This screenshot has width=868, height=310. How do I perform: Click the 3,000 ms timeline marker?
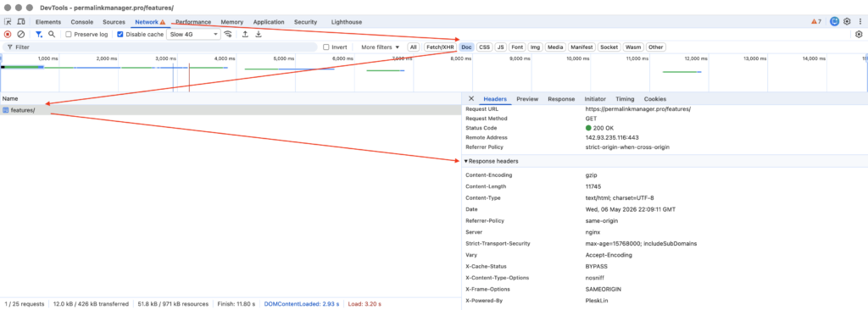pos(165,58)
